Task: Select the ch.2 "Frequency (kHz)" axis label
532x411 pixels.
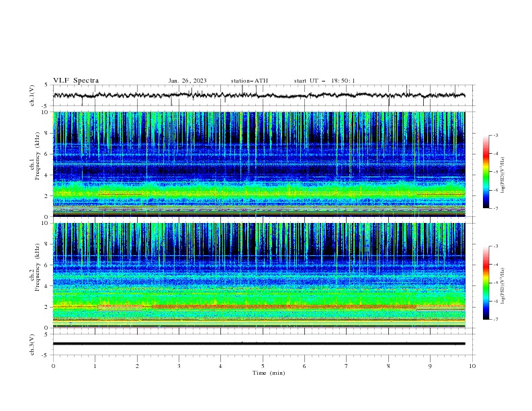Action: click(38, 267)
